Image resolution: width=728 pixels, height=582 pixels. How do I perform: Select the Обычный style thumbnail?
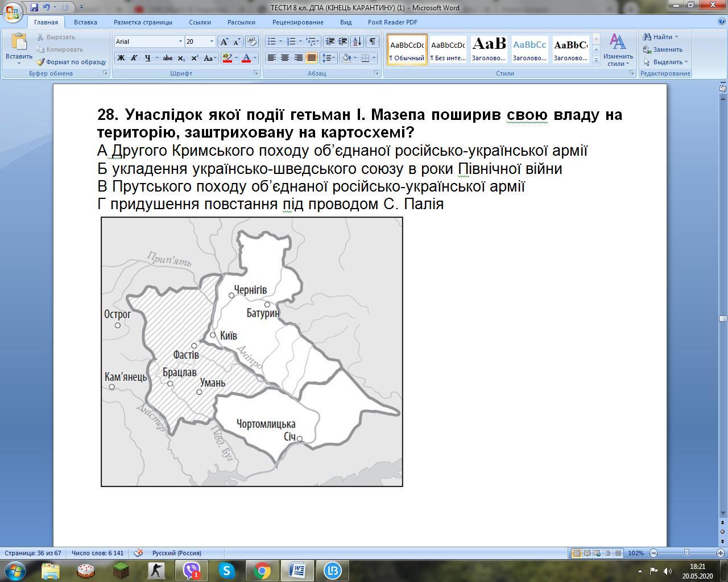(407, 50)
